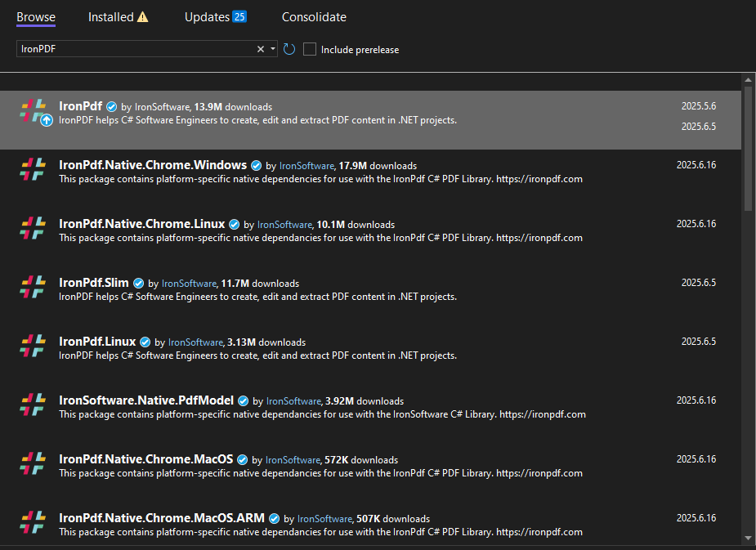Click the warning icon on Installed tab

143,17
